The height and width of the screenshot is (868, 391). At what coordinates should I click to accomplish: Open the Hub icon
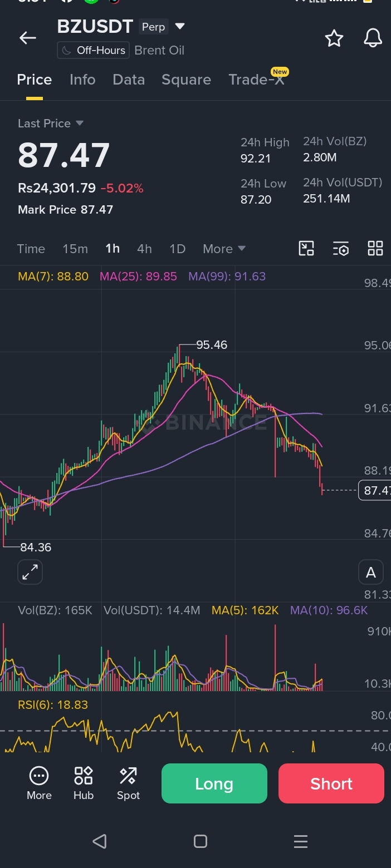click(84, 783)
